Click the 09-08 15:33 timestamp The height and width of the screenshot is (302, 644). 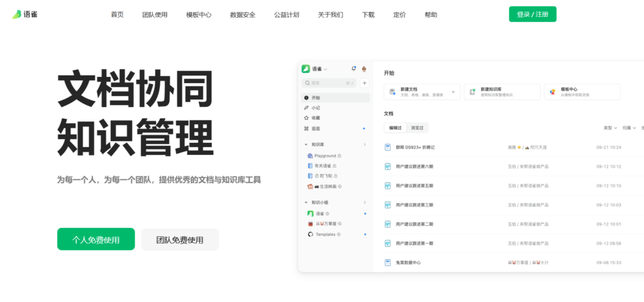[609, 262]
